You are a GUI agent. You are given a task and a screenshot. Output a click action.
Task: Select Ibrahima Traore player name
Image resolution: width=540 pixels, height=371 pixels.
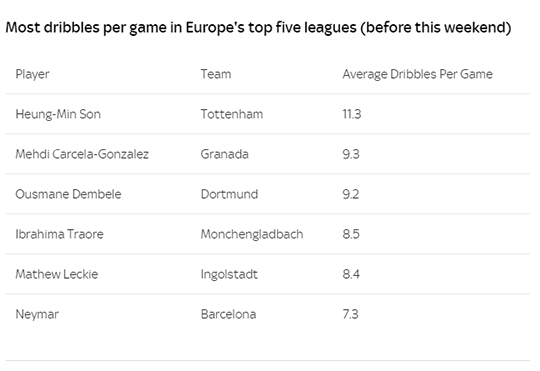[x=59, y=234]
